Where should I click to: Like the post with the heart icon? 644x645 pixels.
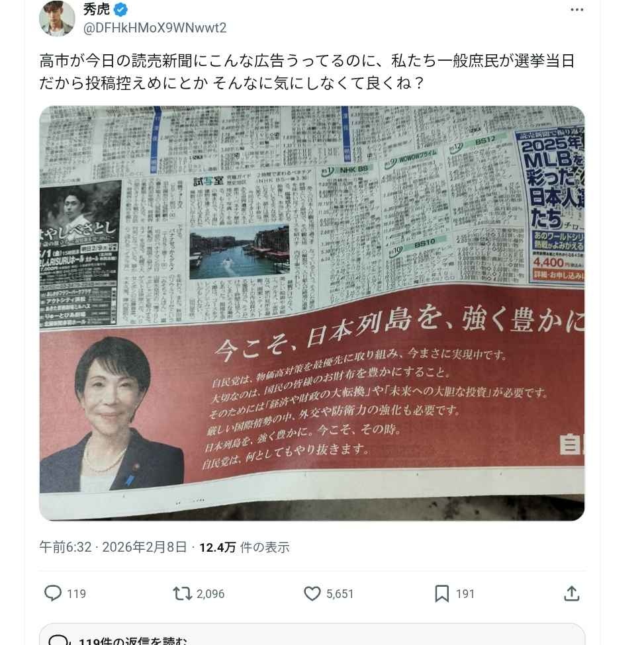[312, 593]
